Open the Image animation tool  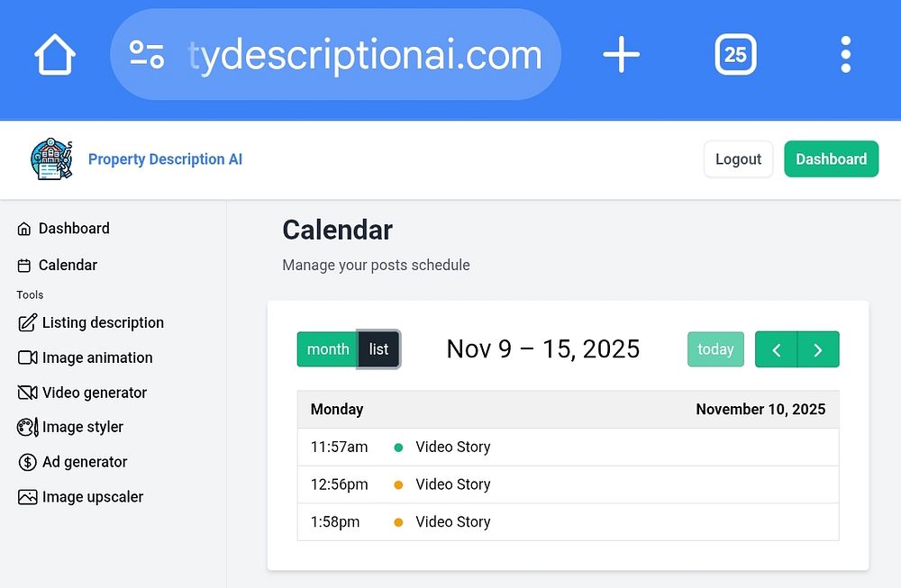(x=96, y=357)
